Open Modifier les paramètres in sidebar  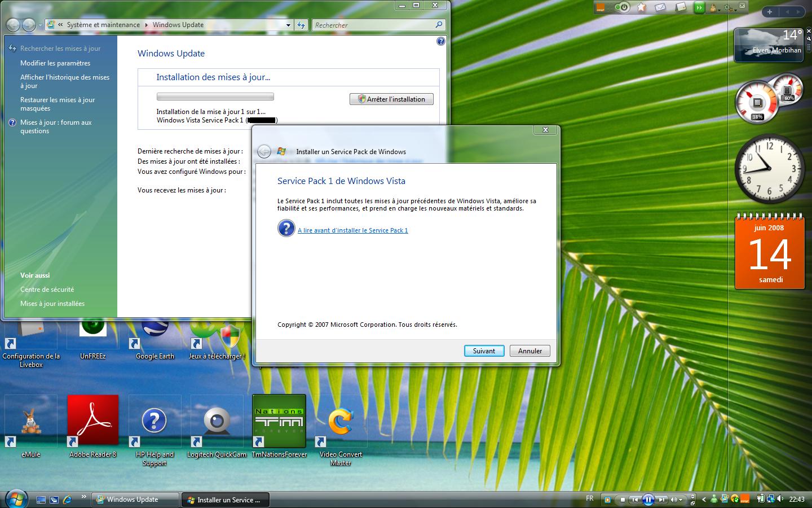55,63
